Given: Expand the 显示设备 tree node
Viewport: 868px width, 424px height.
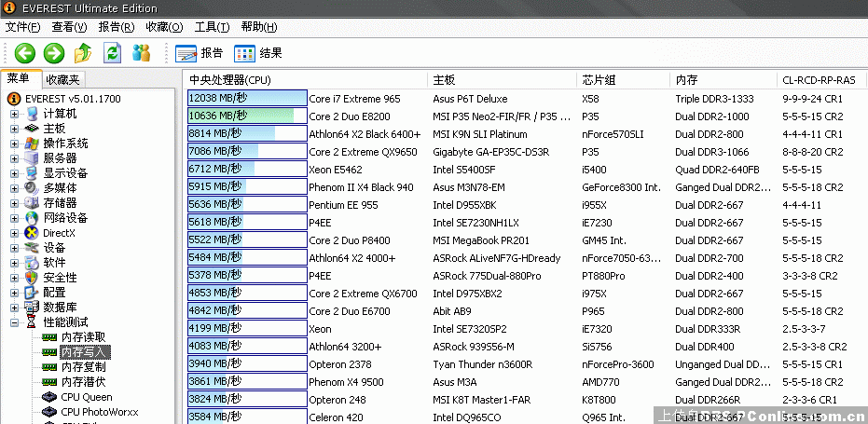Looking at the screenshot, I should [14, 174].
